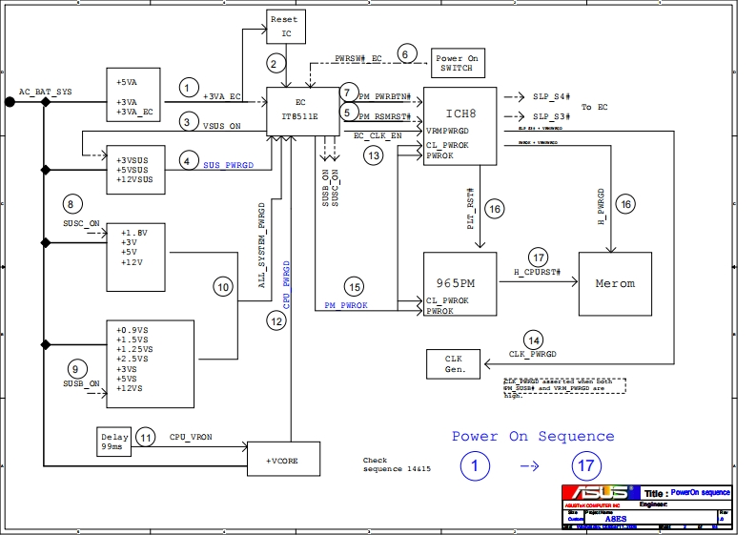Select the 965PM block
The image size is (756, 535).
pos(460,283)
